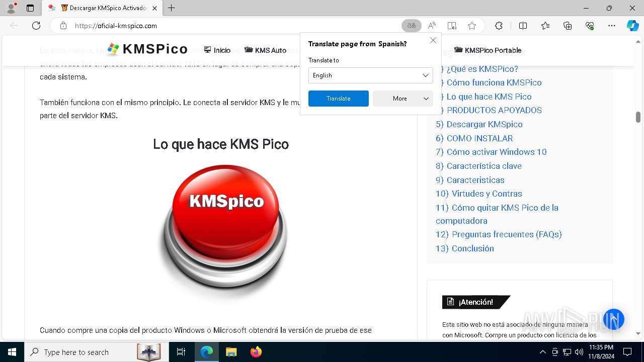
Task: Open the notification center icon
Action: pos(627,352)
